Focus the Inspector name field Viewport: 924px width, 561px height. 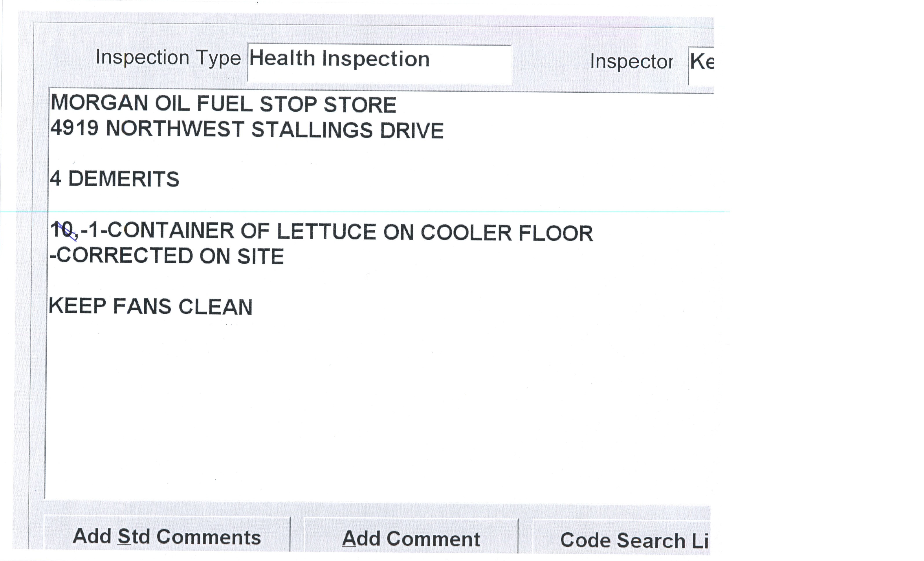pyautogui.click(x=701, y=66)
